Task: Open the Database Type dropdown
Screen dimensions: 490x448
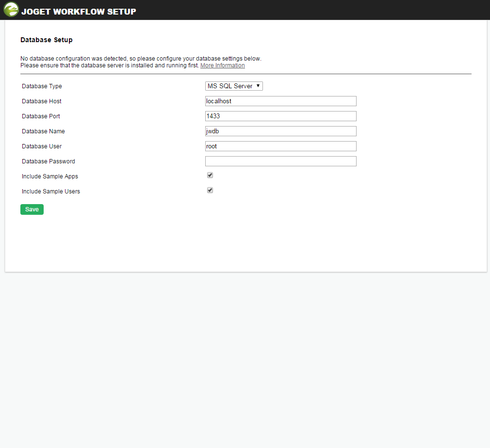Action: 234,86
